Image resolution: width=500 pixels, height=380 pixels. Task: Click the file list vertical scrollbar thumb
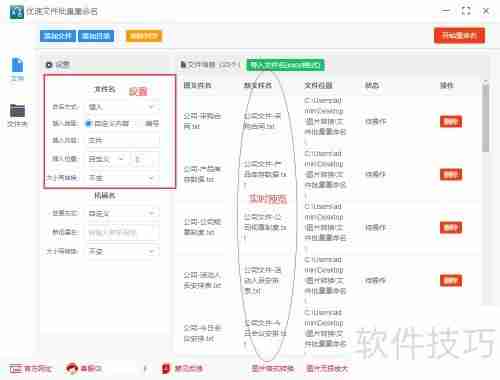tap(486, 117)
